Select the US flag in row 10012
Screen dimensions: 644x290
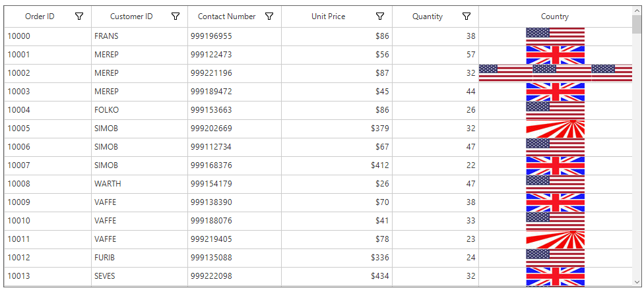coord(556,258)
